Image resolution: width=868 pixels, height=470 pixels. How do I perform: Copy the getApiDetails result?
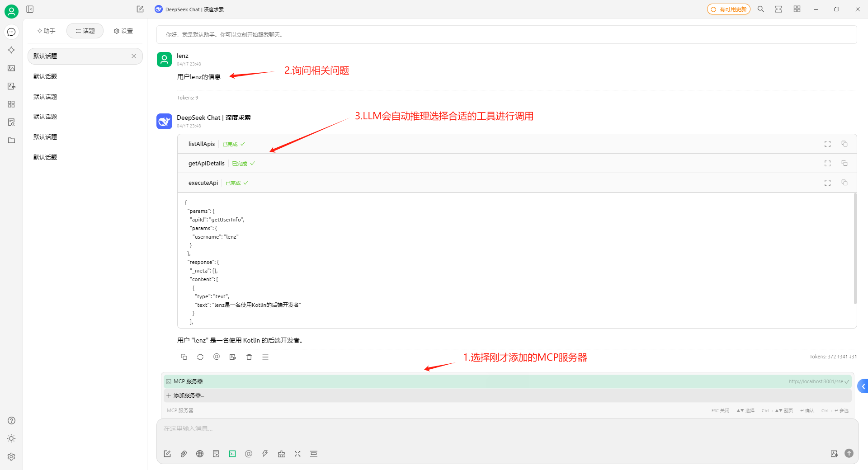click(844, 163)
